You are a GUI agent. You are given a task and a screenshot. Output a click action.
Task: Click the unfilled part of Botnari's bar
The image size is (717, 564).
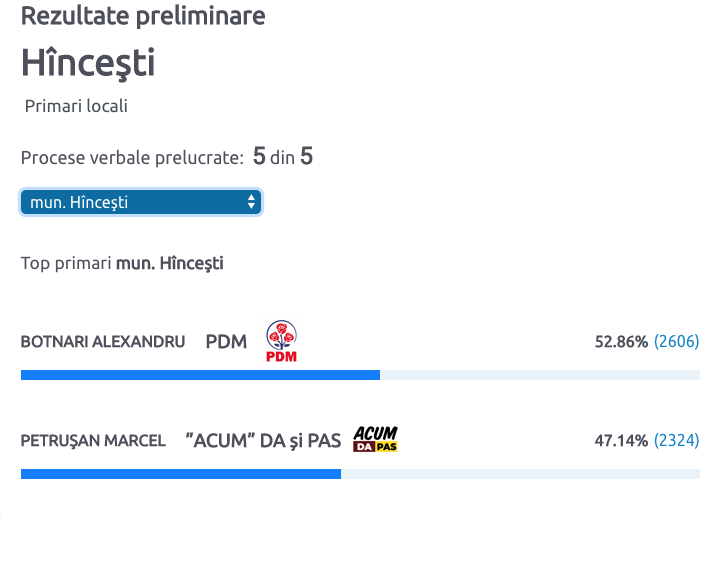coord(540,375)
